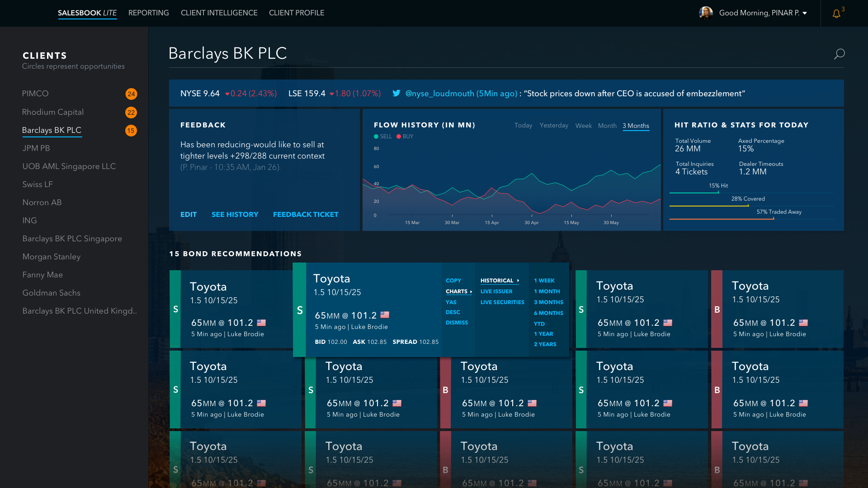Select Rhodium Capital client

coord(53,112)
